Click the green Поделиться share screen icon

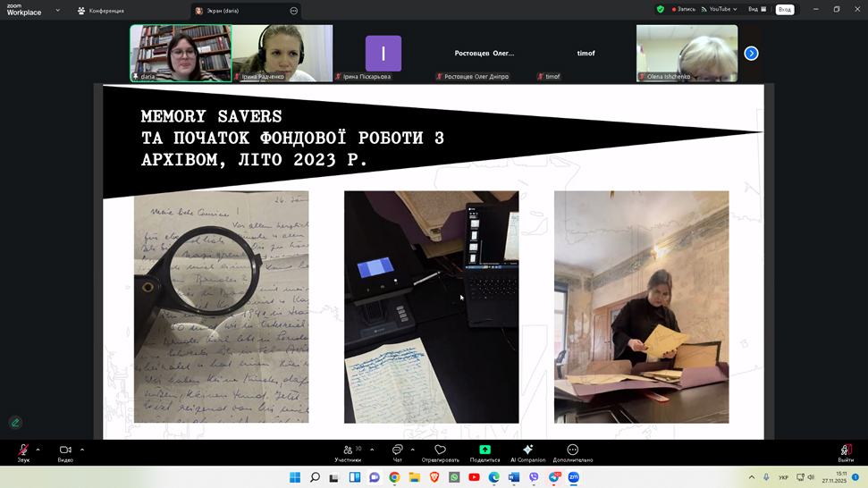pos(485,450)
